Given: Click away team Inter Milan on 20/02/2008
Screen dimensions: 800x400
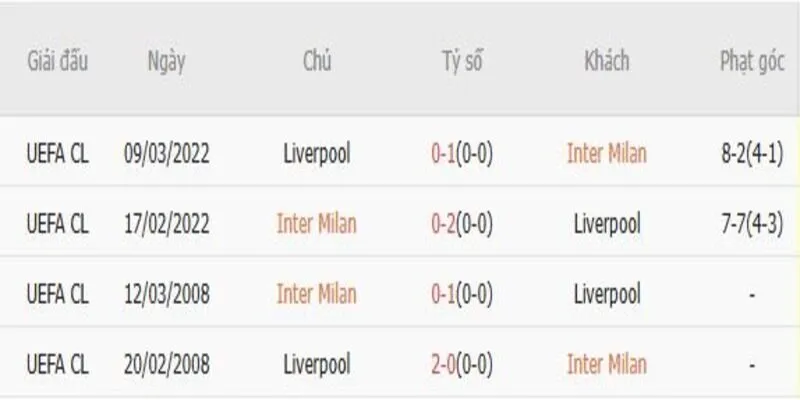Looking at the screenshot, I should pyautogui.click(x=606, y=364).
